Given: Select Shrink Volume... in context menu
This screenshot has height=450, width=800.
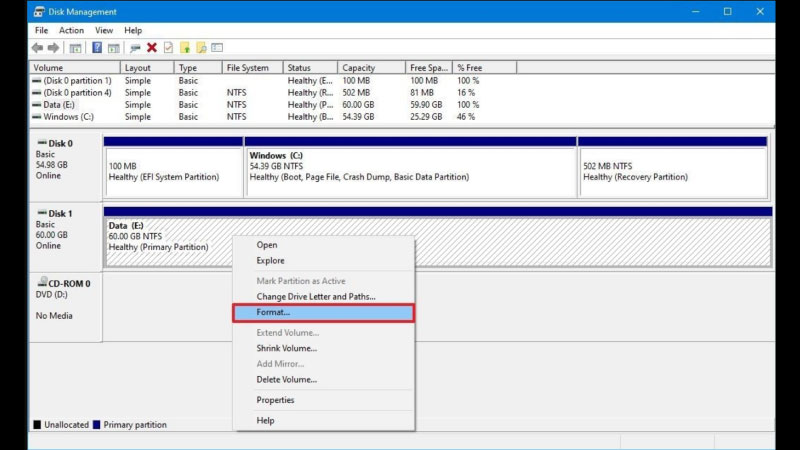Looking at the screenshot, I should pos(286,348).
